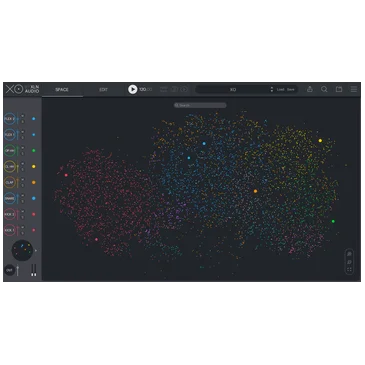
Task: Click the SNARE volume slider
Action: pyautogui.click(x=18, y=198)
